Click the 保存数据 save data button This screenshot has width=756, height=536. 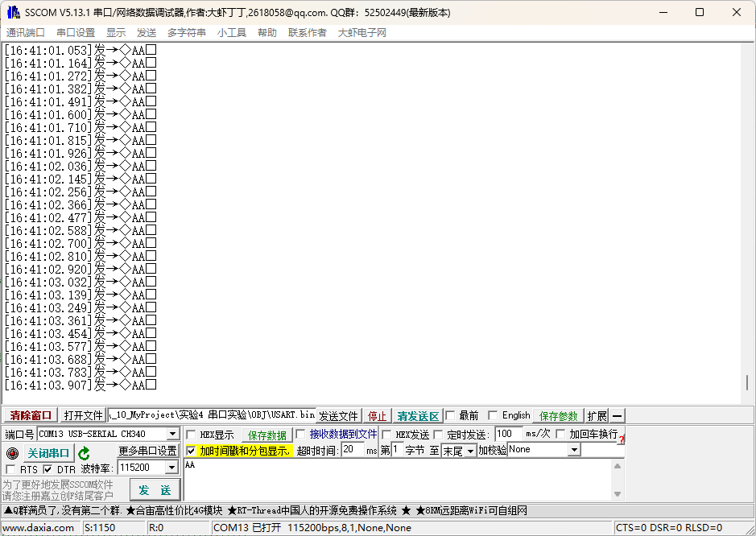pos(267,435)
